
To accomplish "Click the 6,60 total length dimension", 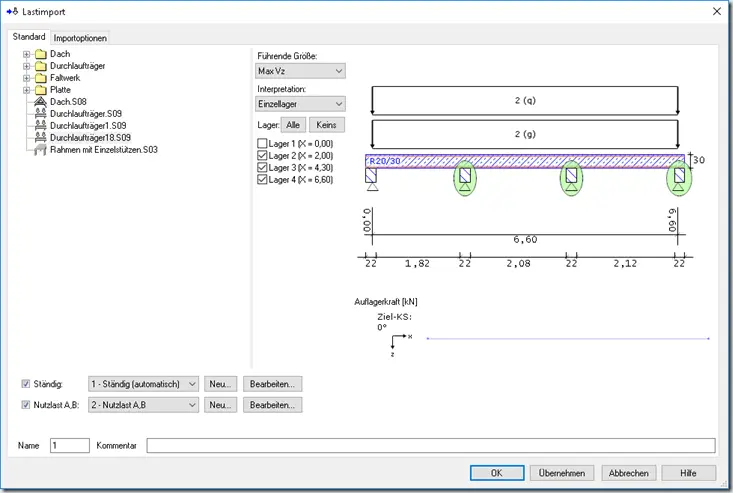I will click(525, 239).
